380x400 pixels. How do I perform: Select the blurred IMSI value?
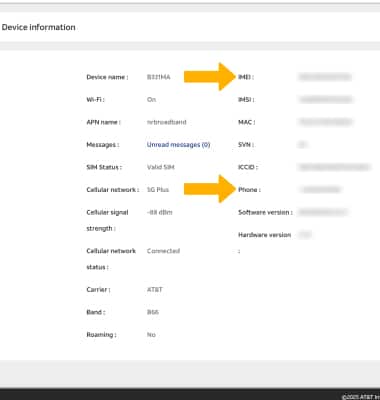point(326,100)
